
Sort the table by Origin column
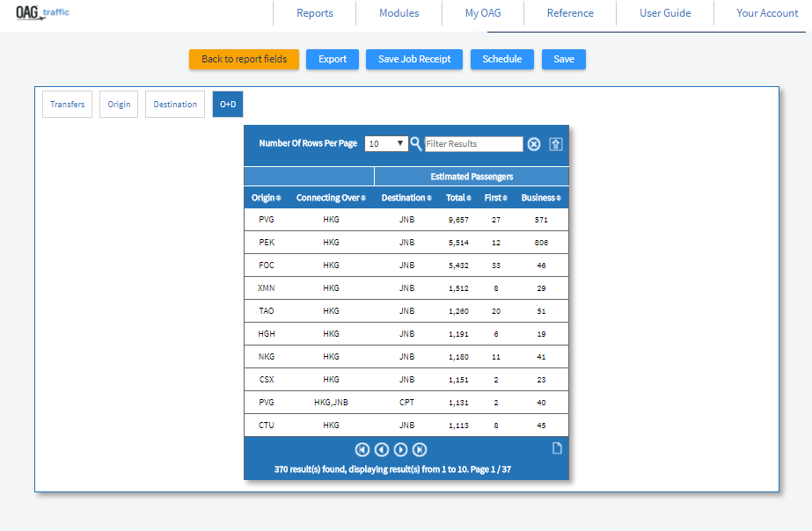pos(266,198)
